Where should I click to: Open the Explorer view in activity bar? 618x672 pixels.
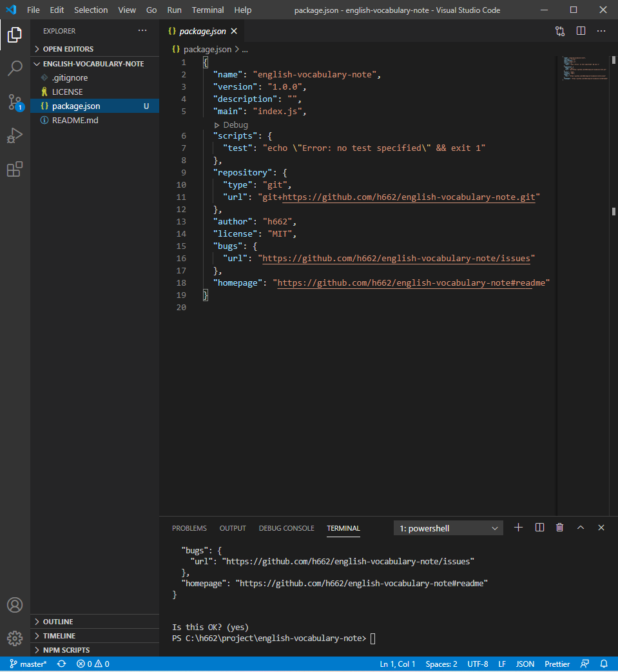coord(15,35)
